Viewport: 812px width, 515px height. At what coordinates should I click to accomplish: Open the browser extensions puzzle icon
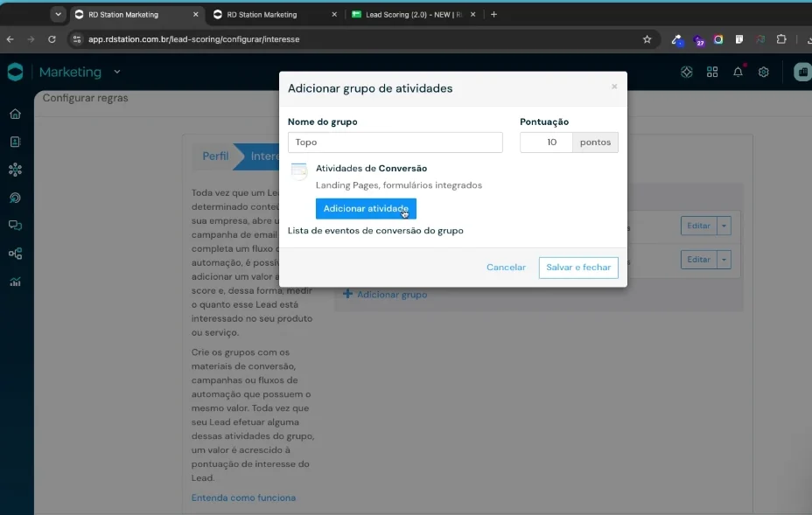pyautogui.click(x=780, y=39)
